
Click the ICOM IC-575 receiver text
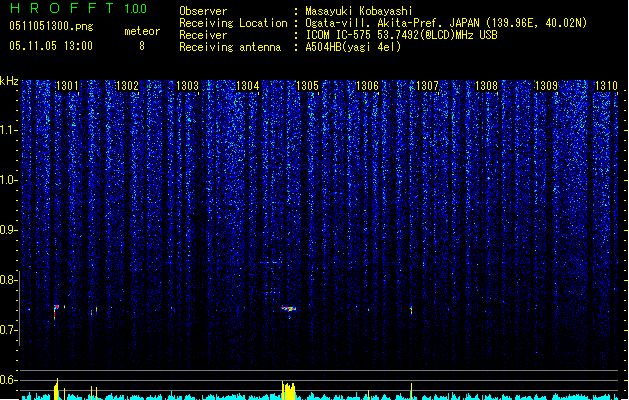pyautogui.click(x=402, y=35)
